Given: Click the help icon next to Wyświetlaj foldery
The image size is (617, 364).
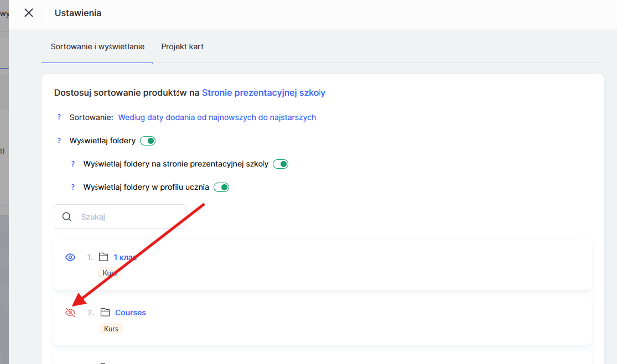Looking at the screenshot, I should pos(59,141).
